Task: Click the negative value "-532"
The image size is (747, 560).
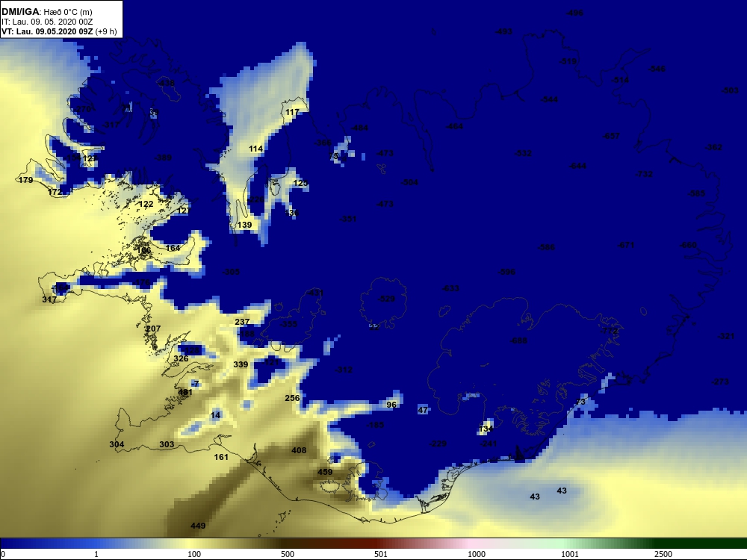Action: (523, 153)
